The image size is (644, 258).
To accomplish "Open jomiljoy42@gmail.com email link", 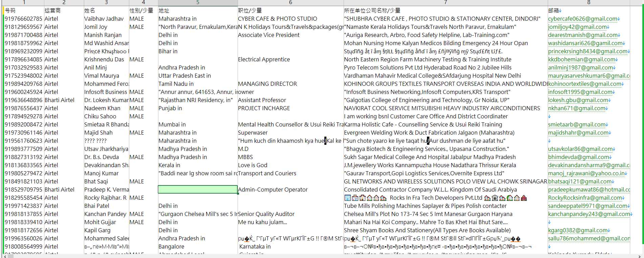I will point(577,27).
